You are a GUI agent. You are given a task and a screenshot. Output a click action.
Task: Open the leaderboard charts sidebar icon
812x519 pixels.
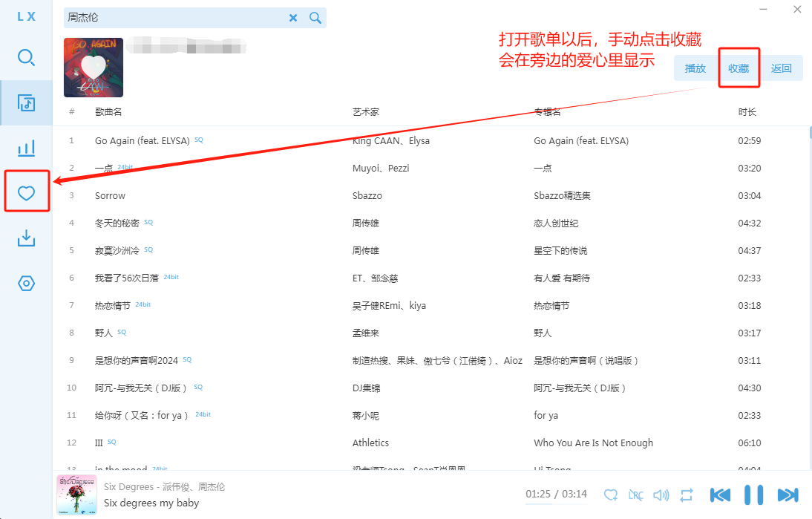[26, 148]
